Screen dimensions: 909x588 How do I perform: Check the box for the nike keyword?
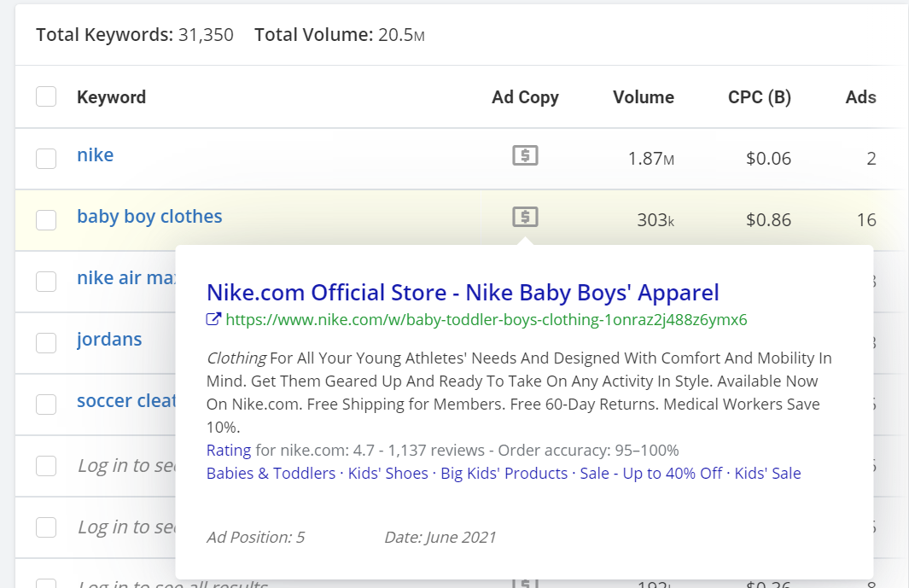[46, 159]
